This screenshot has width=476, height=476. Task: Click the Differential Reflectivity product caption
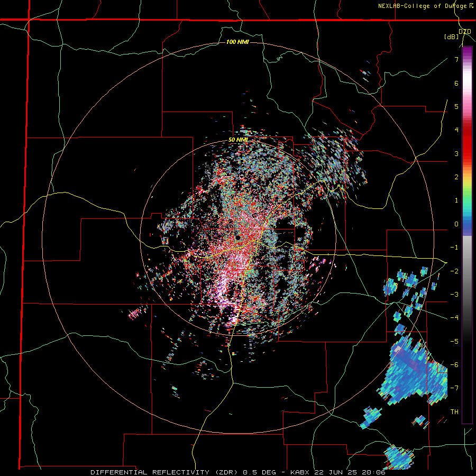238,472
